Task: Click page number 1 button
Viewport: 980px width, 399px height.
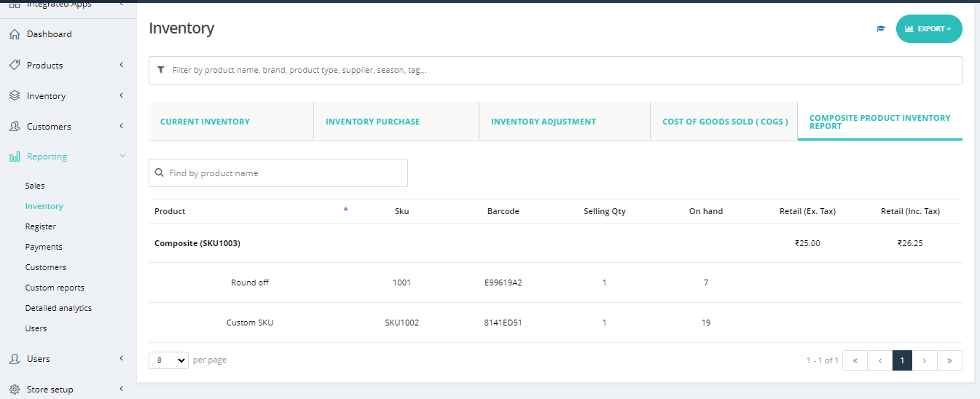Action: (x=902, y=360)
